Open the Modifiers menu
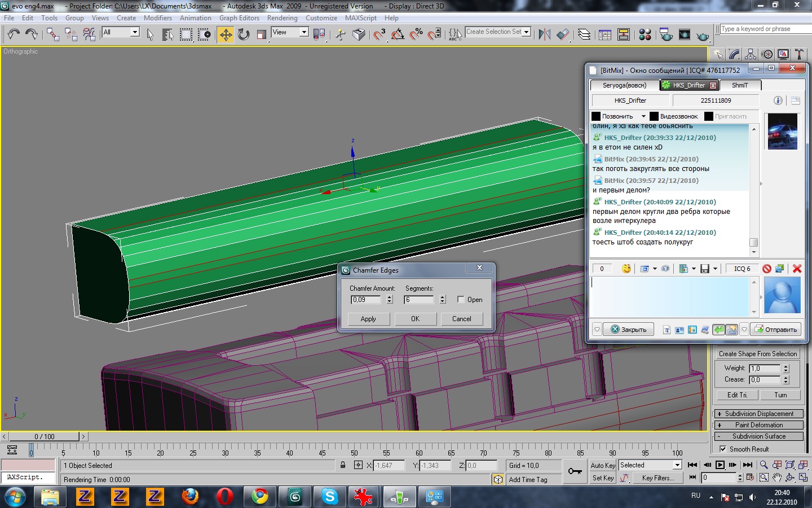812x508 pixels. (157, 18)
